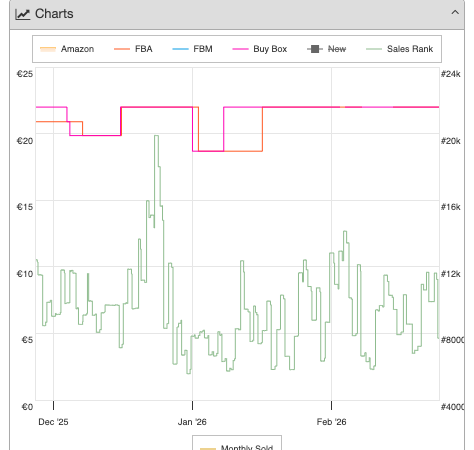Click the Dec '25 tick on timeline
Screen dimensions: 474x450
53,405
